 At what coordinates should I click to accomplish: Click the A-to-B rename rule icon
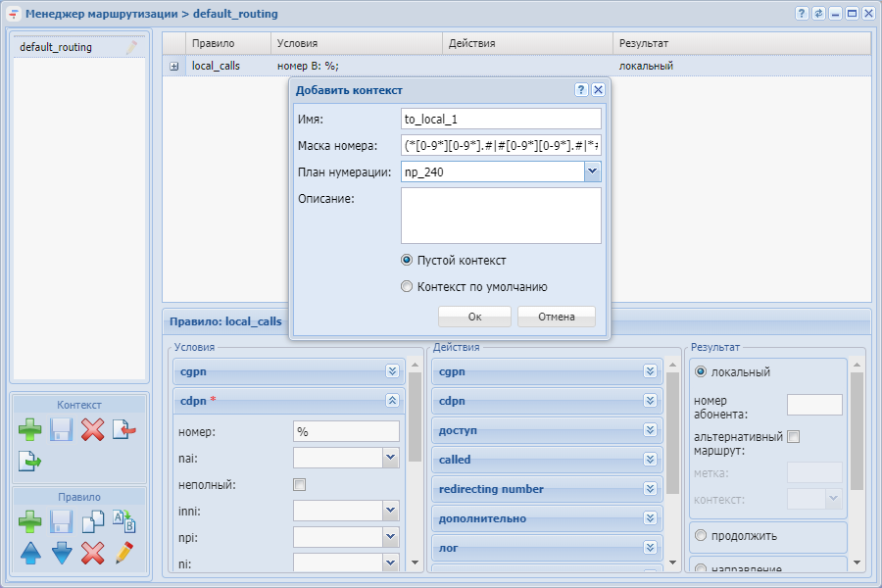pos(123,521)
